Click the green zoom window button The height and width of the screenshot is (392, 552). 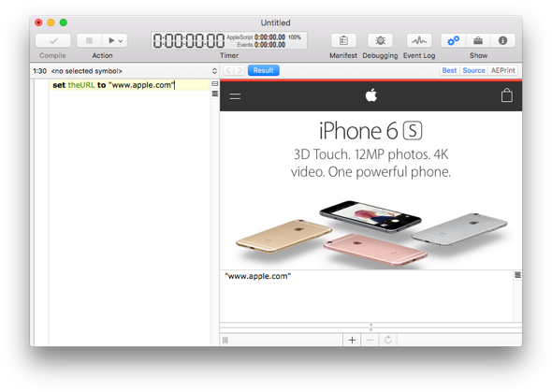coord(64,22)
